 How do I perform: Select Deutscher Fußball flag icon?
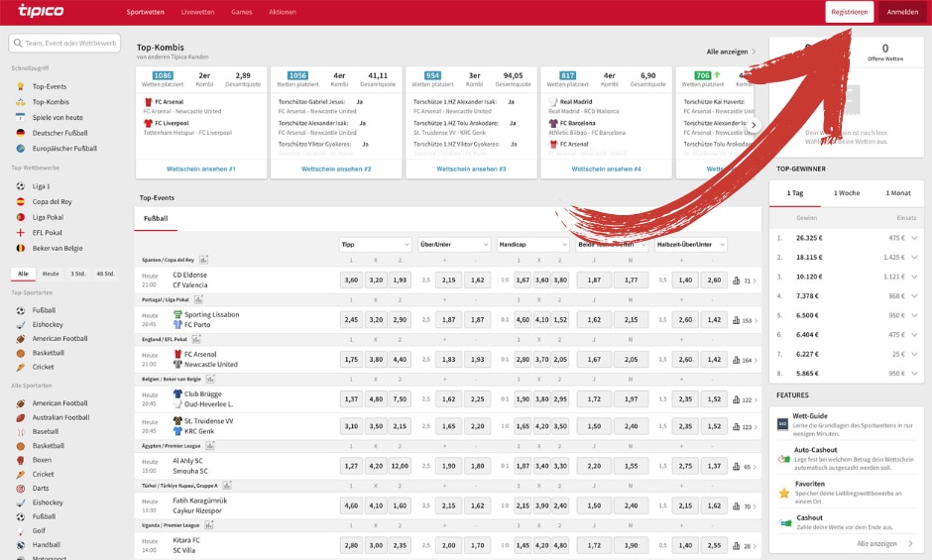(x=21, y=133)
